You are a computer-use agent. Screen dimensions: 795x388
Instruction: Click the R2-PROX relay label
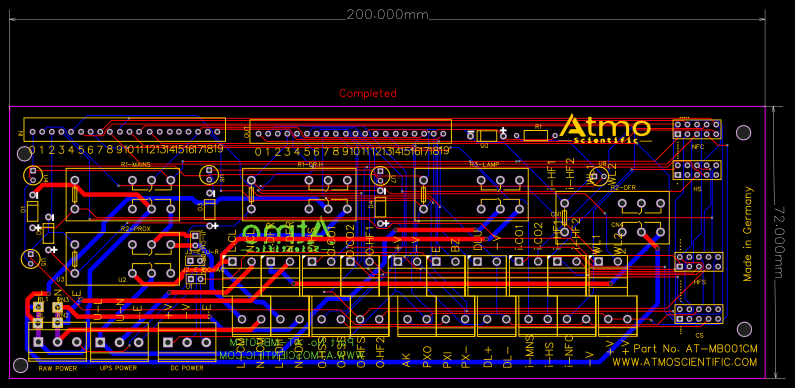click(x=133, y=229)
